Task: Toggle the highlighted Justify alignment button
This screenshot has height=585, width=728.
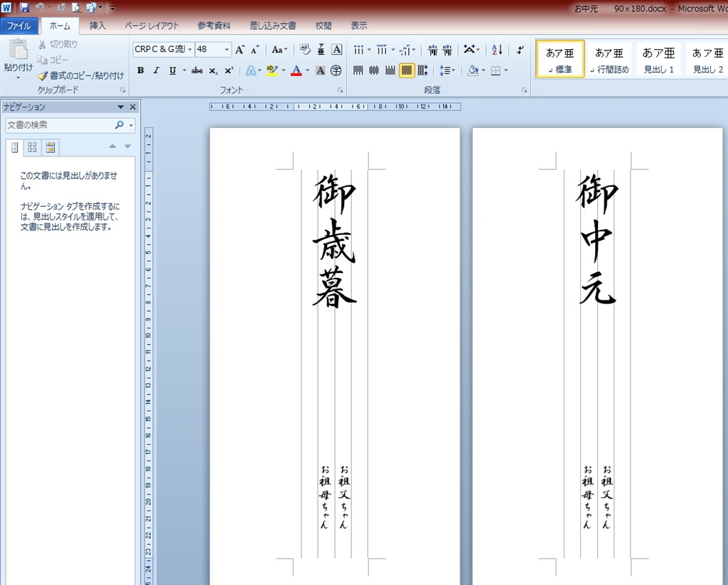Action: [407, 70]
